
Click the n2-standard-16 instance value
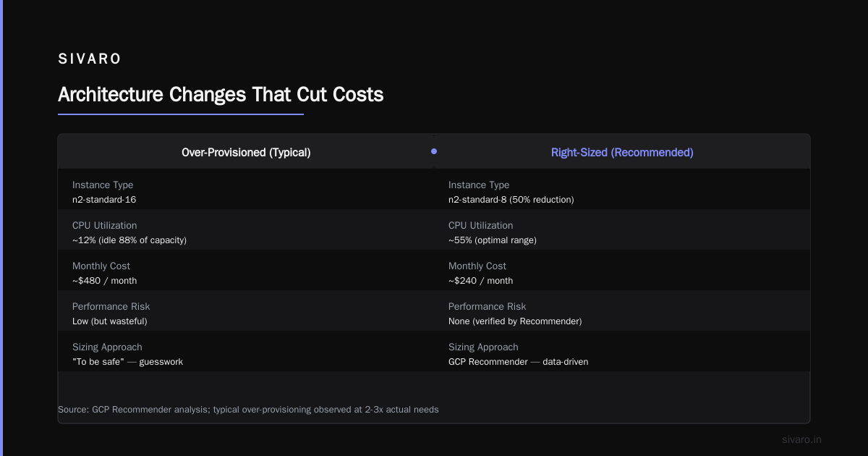coord(105,200)
